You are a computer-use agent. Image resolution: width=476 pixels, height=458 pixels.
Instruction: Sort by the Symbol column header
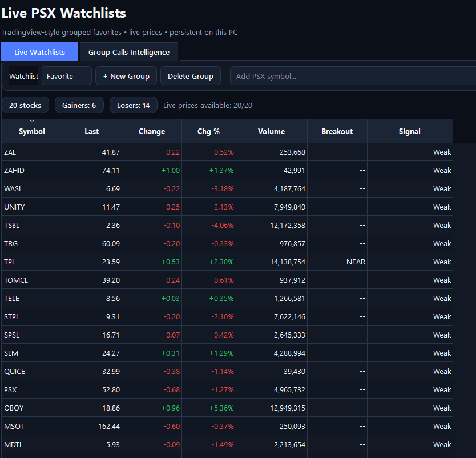click(x=32, y=131)
